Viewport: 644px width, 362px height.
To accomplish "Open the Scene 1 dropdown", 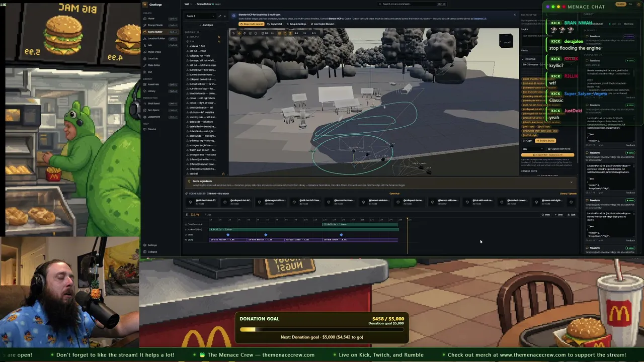I will click(200, 16).
